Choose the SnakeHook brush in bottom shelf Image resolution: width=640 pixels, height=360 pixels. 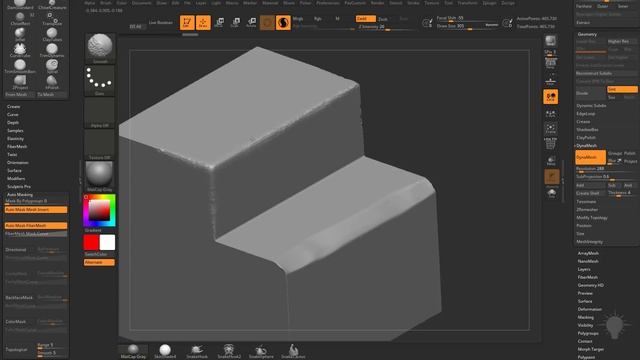point(197,351)
